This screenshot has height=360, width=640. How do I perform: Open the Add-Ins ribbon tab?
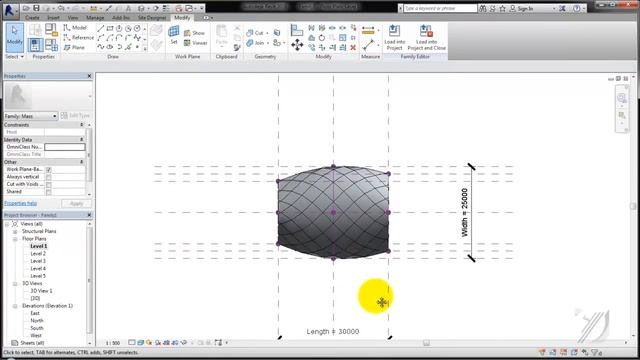(121, 18)
